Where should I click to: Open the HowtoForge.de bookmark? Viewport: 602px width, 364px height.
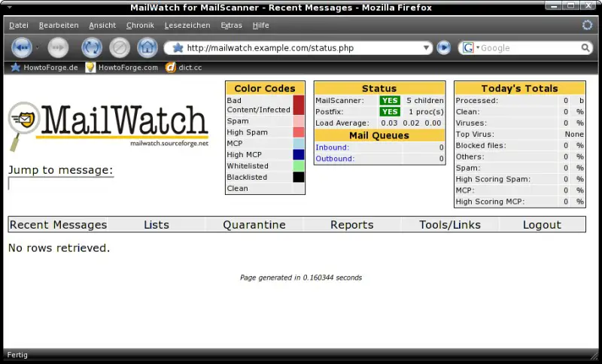coord(44,68)
